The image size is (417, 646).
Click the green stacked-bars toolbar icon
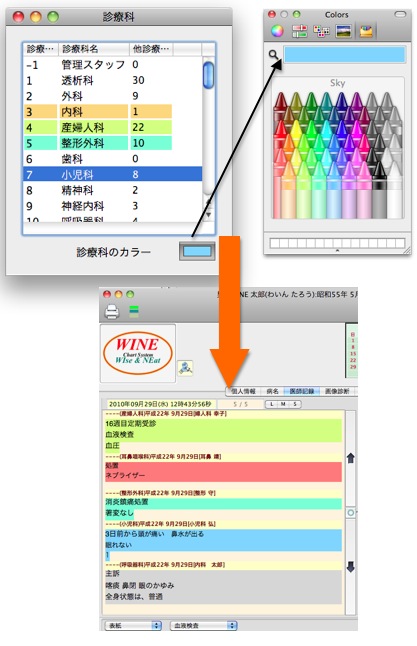click(x=134, y=310)
